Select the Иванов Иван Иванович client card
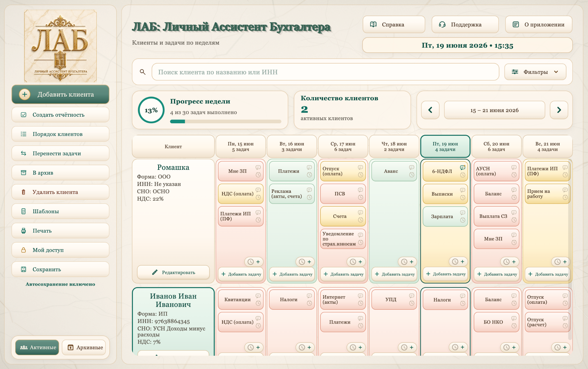 173,321
